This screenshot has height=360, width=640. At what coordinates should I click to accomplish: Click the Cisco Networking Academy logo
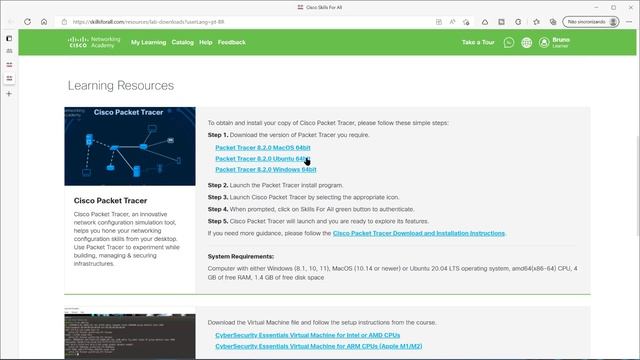tap(94, 42)
